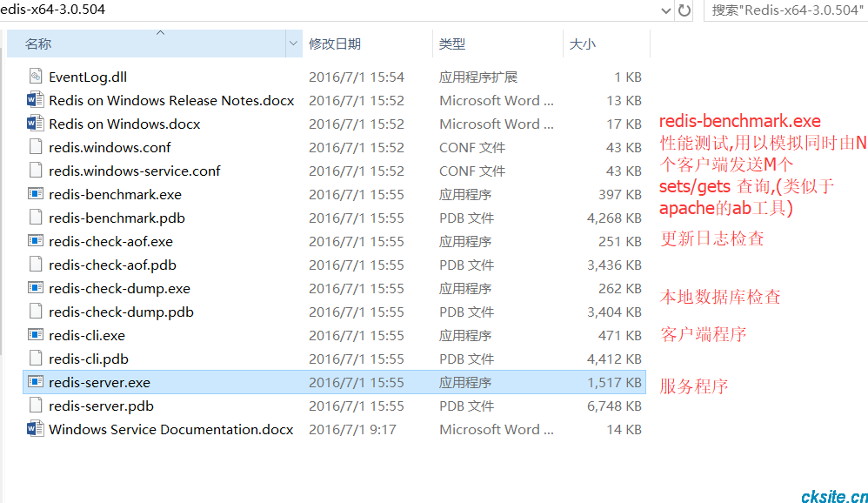Click the redis.windows.conf file icon

pyautogui.click(x=36, y=147)
